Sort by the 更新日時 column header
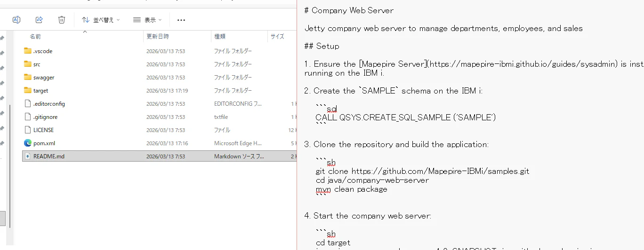Image resolution: width=644 pixels, height=250 pixels. coord(158,36)
